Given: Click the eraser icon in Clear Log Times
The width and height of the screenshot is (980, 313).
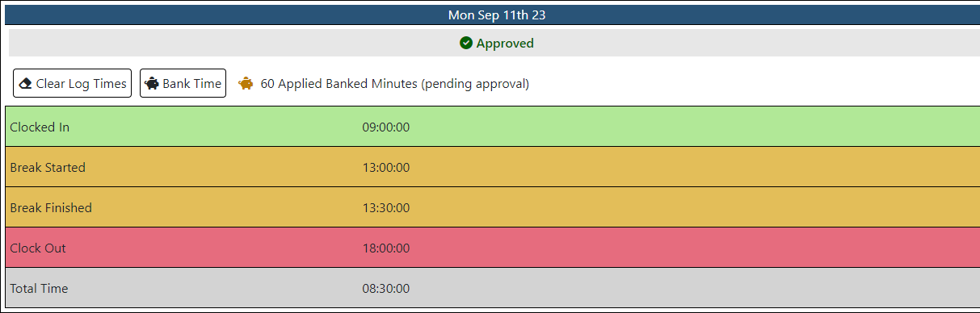Looking at the screenshot, I should tap(25, 83).
